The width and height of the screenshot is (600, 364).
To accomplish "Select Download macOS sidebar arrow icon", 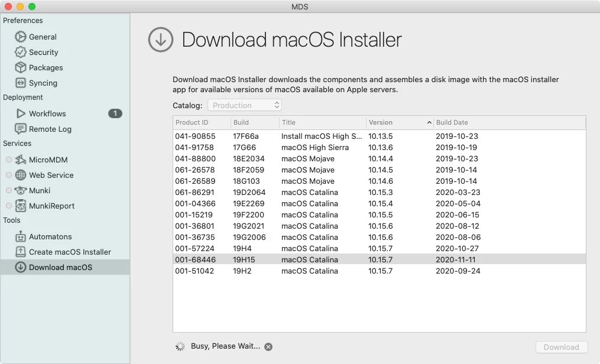I will click(20, 267).
